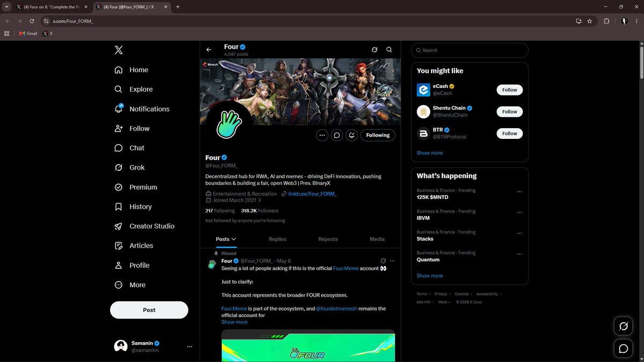The width and height of the screenshot is (644, 362).
Task: Follow eCash in You might like
Action: pos(509,90)
